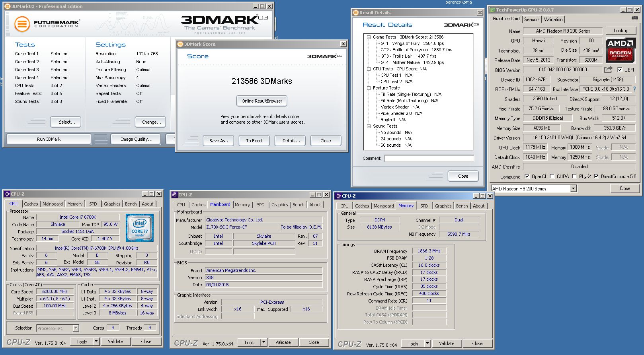Viewport: 644px width, 355px height.
Task: Open SPD tab in Mainboard CPU-Z window
Action: (260, 205)
